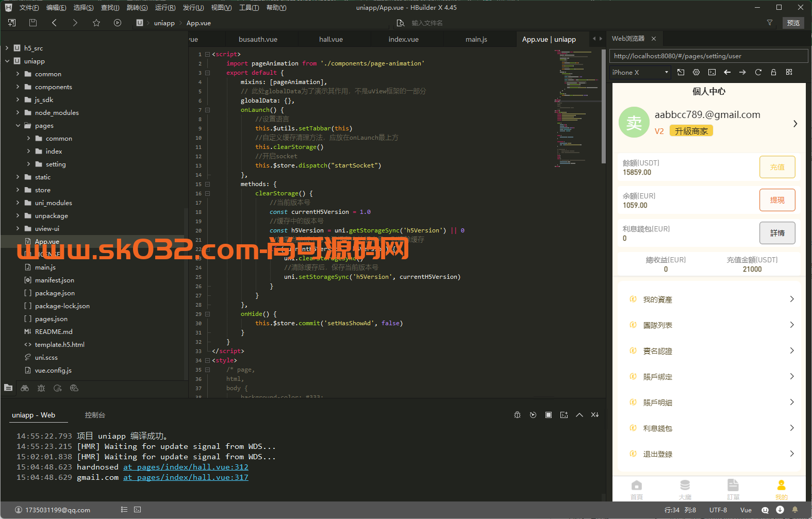
Task: Click the bug debug icon below file tree
Action: point(41,388)
